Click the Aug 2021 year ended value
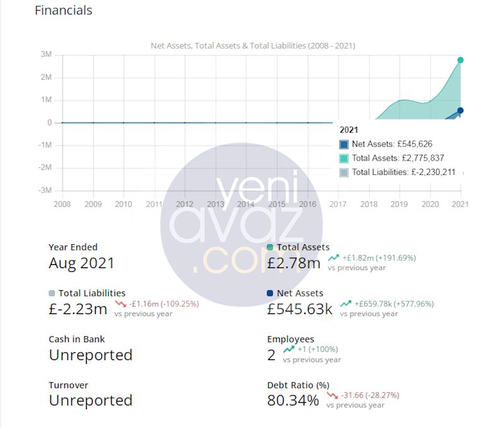Viewport: 504px width, 428px height. coord(81,263)
